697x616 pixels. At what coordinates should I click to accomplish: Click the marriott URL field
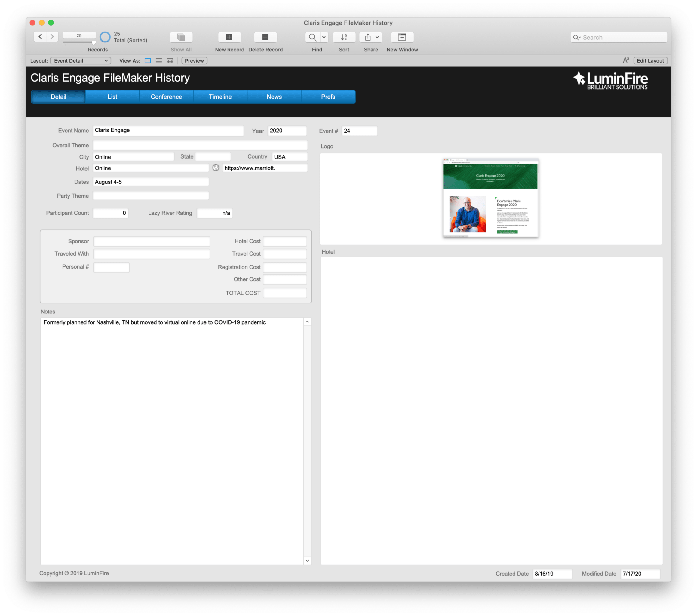(265, 168)
